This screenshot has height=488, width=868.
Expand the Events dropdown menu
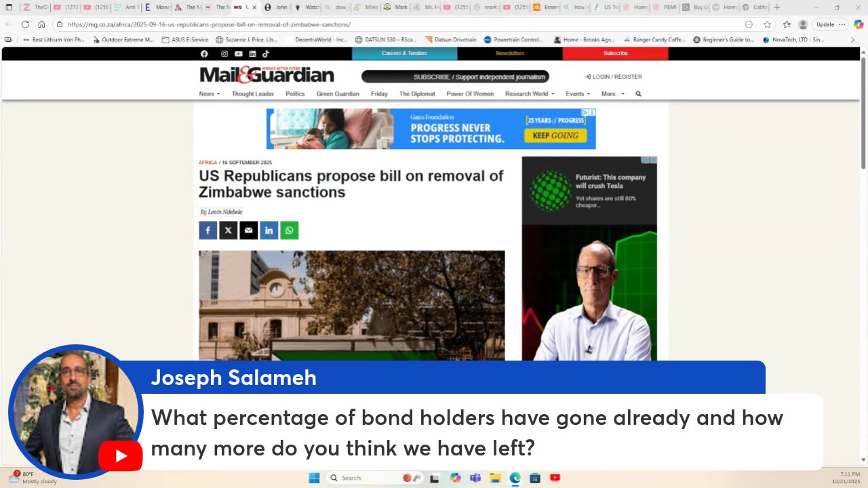pyautogui.click(x=578, y=94)
